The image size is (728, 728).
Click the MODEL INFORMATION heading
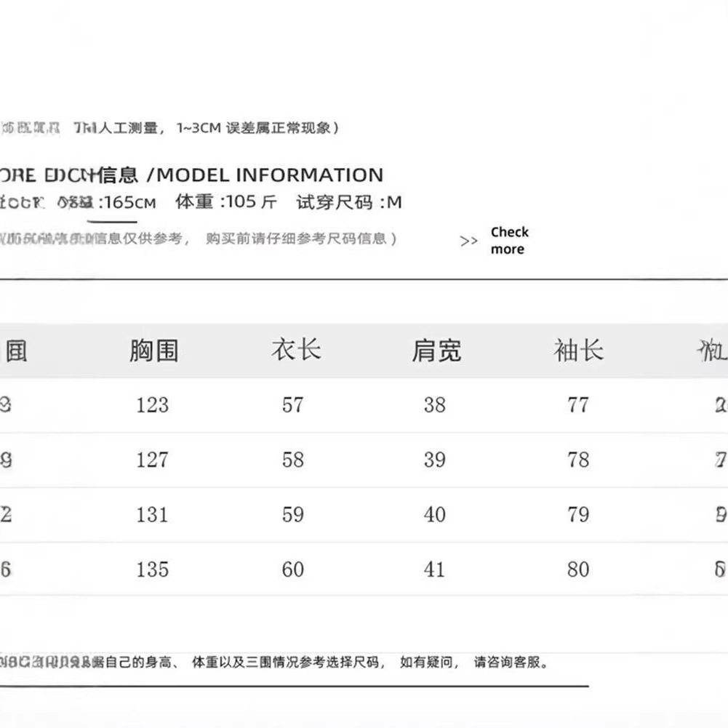pyautogui.click(x=271, y=175)
